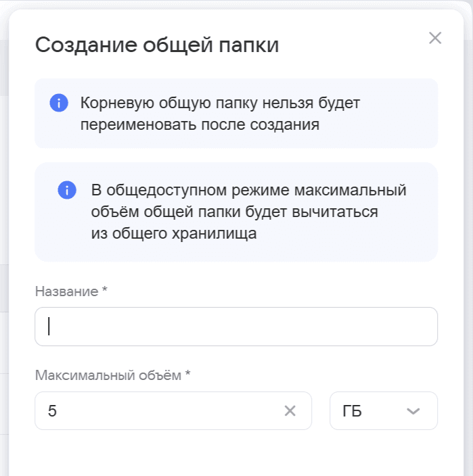Viewport: 473px width, 476px height.
Task: Focus the Название text field
Action: coord(236,327)
